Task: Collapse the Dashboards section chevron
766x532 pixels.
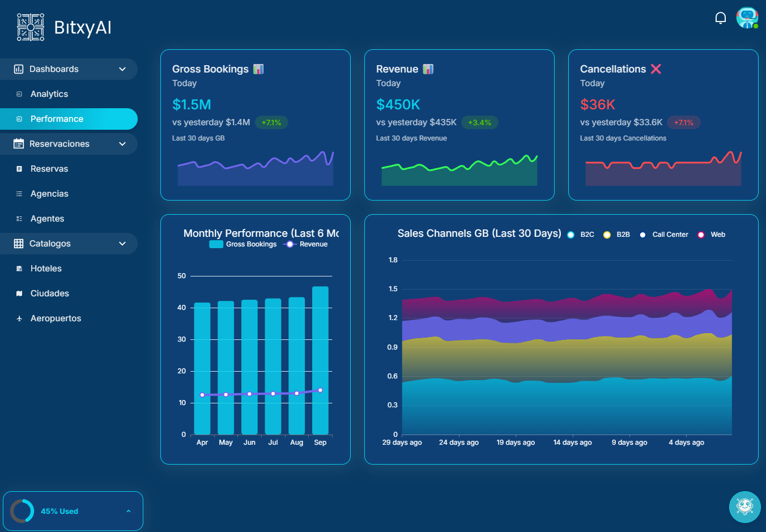Action: pos(122,69)
